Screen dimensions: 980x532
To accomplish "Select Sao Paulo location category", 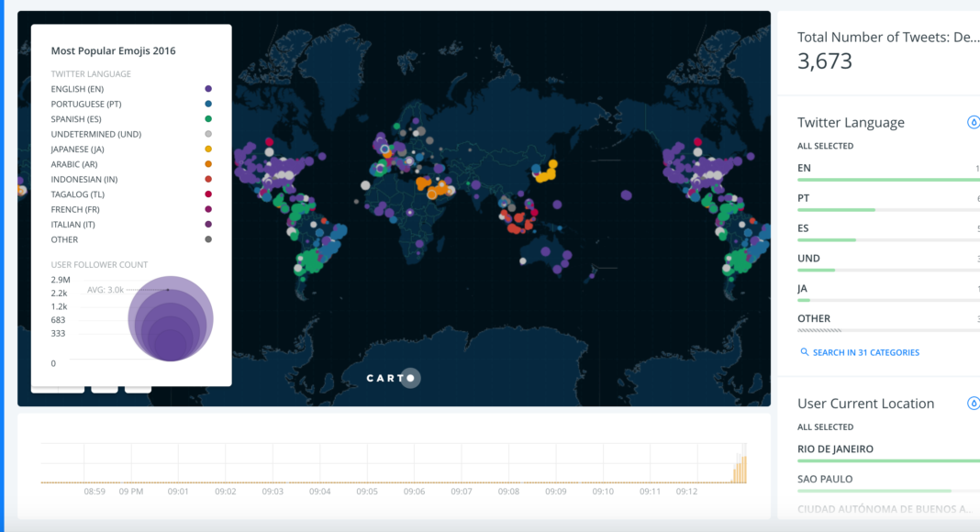I will [x=825, y=479].
